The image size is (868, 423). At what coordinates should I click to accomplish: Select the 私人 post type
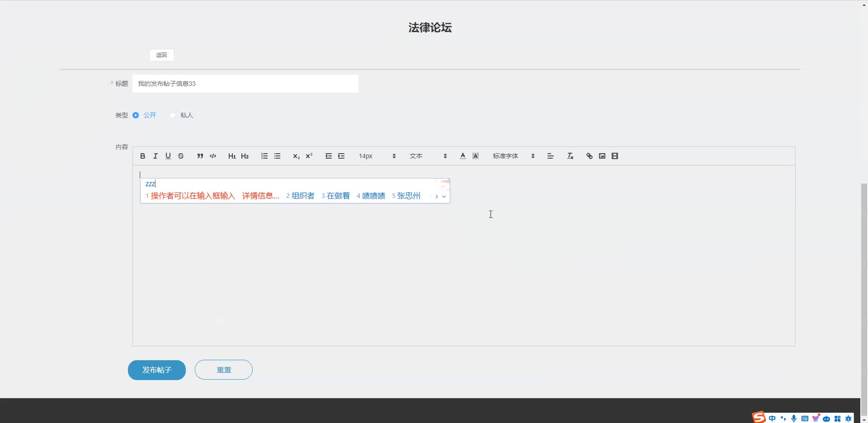click(182, 115)
